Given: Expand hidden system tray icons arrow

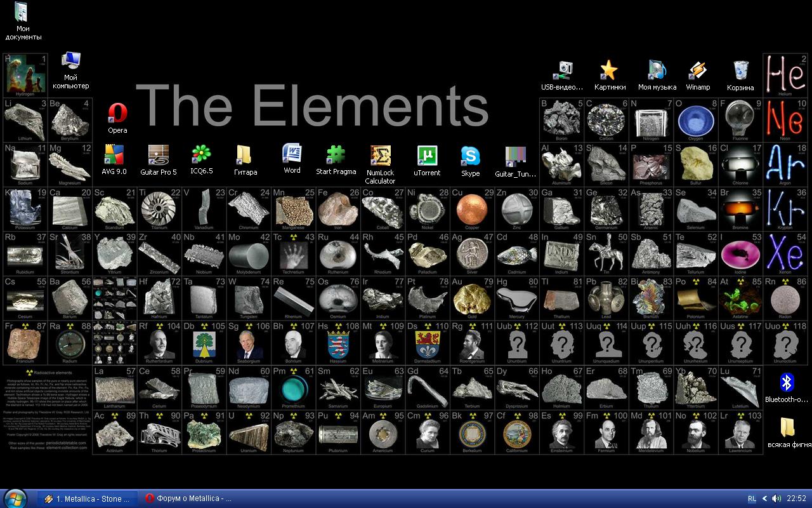Looking at the screenshot, I should tap(764, 498).
